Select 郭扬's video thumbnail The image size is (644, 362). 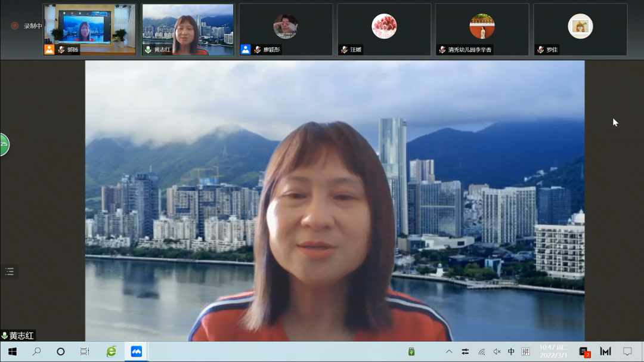point(90,29)
